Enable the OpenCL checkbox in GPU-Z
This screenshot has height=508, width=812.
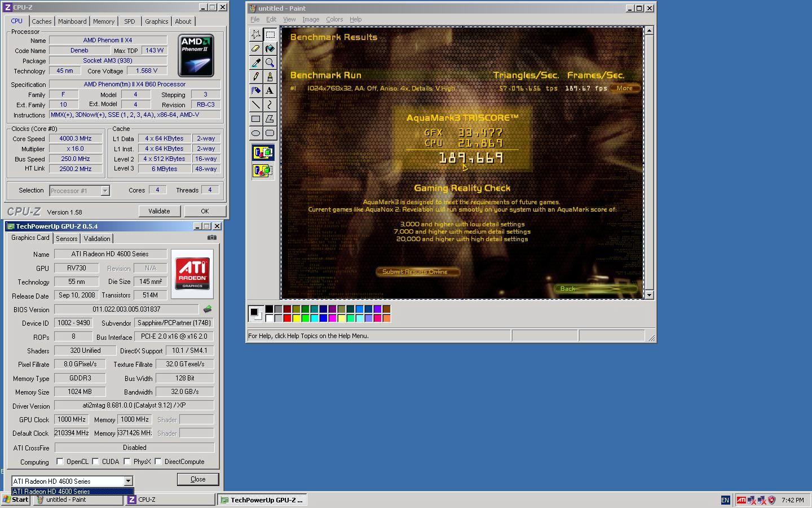click(x=60, y=462)
